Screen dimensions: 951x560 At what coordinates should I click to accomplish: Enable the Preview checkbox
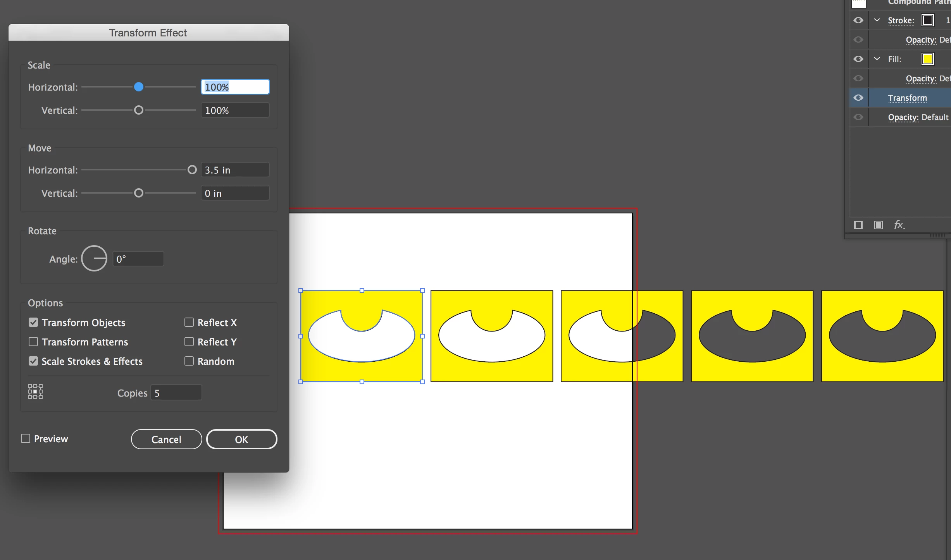tap(26, 438)
